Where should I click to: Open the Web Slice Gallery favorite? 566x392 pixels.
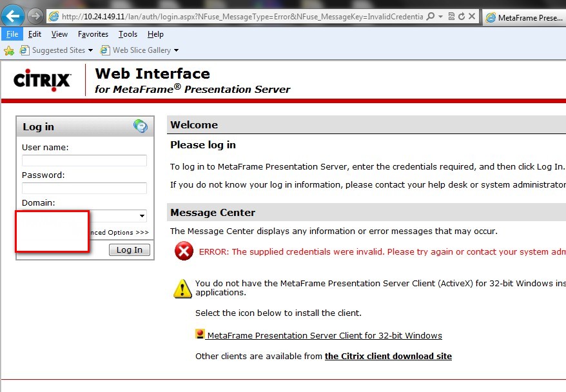coord(136,50)
